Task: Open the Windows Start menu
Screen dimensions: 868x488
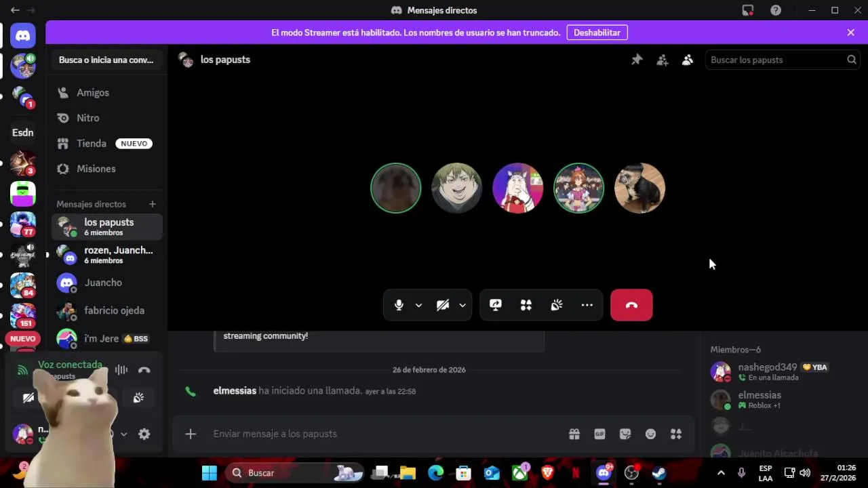Action: (210, 473)
